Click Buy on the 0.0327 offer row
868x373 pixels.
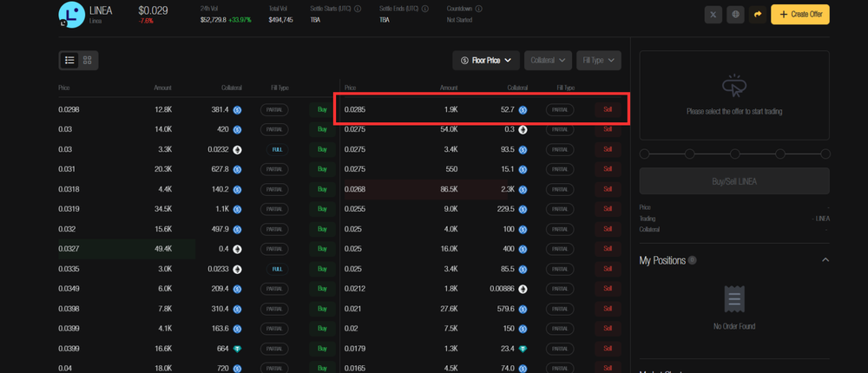point(322,249)
